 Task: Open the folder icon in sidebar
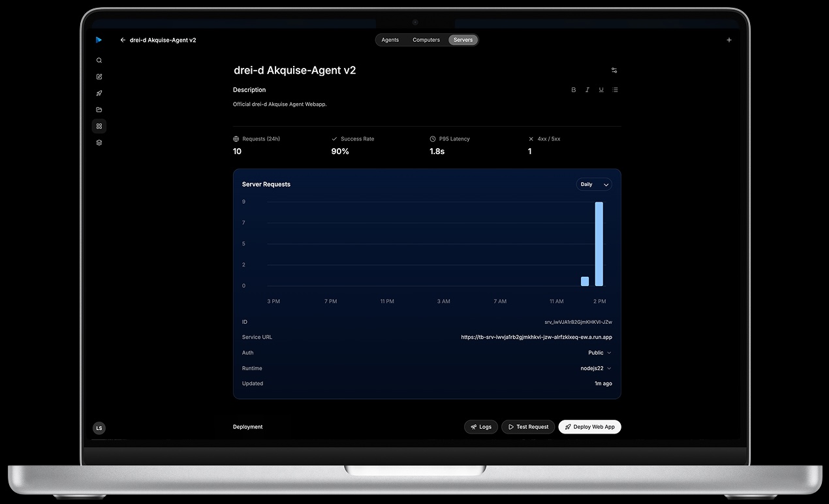pos(99,110)
